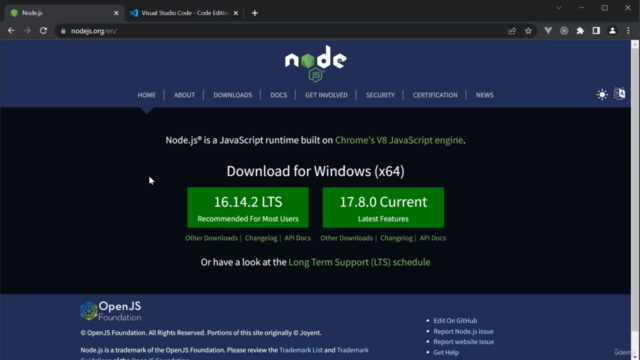Open the V-shaped extension icon
Viewport: 640px width, 360px height.
tap(548, 31)
